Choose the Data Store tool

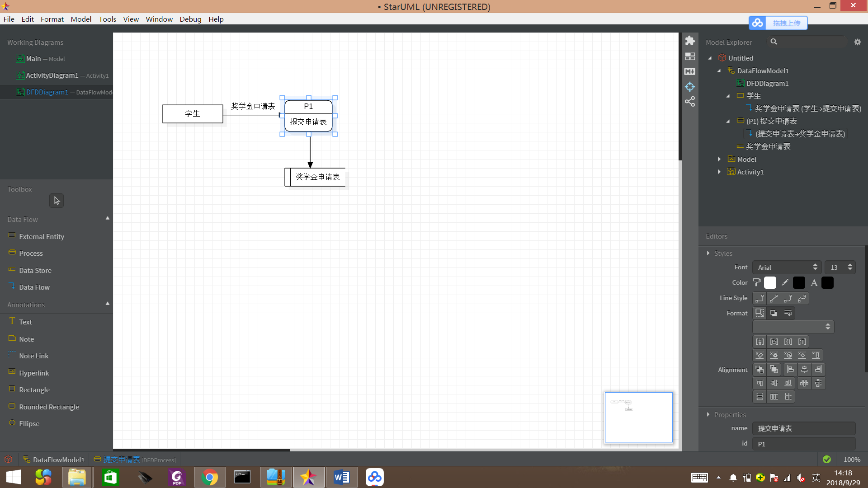coord(35,270)
